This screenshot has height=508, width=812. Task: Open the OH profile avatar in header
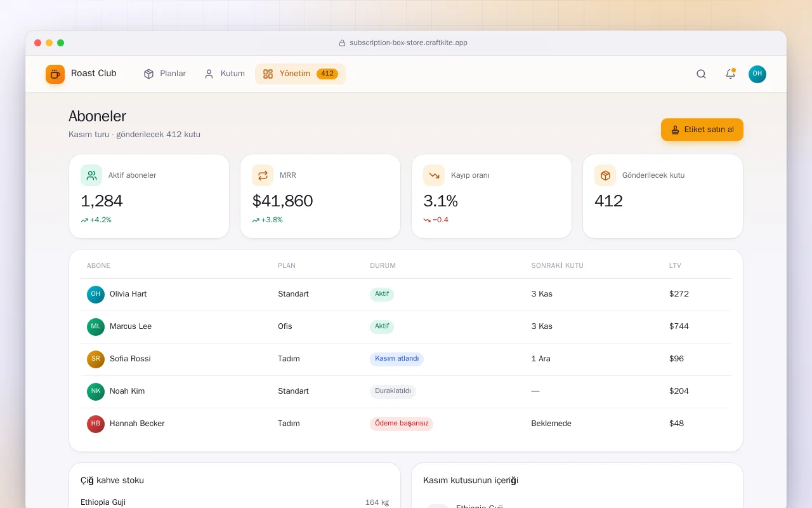tap(757, 74)
